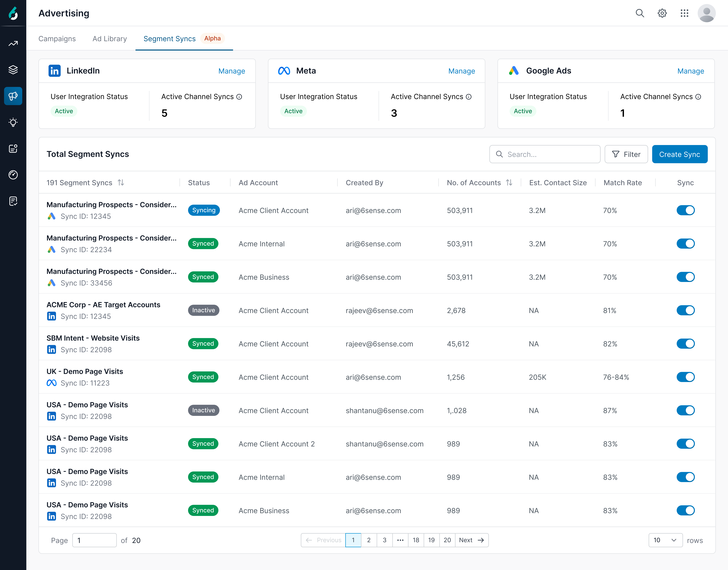Screen dimensions: 728x570
Task: Click info icon for Meta Active Channel Syncs
Action: (x=469, y=97)
